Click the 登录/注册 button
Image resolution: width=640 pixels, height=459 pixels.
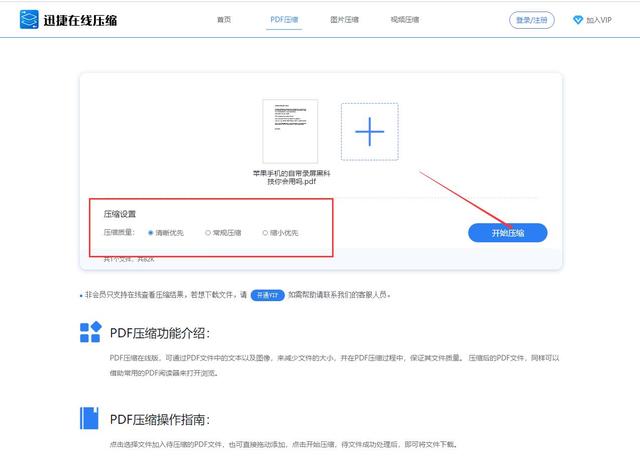click(531, 20)
